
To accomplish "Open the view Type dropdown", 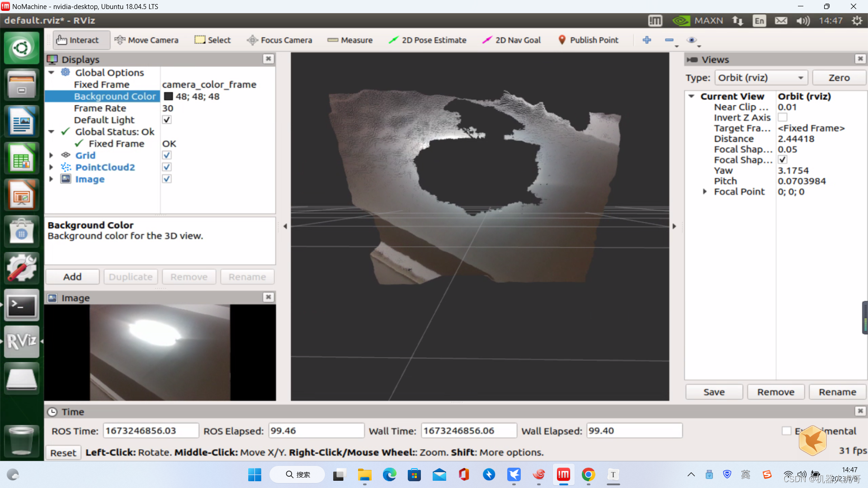I will [761, 78].
